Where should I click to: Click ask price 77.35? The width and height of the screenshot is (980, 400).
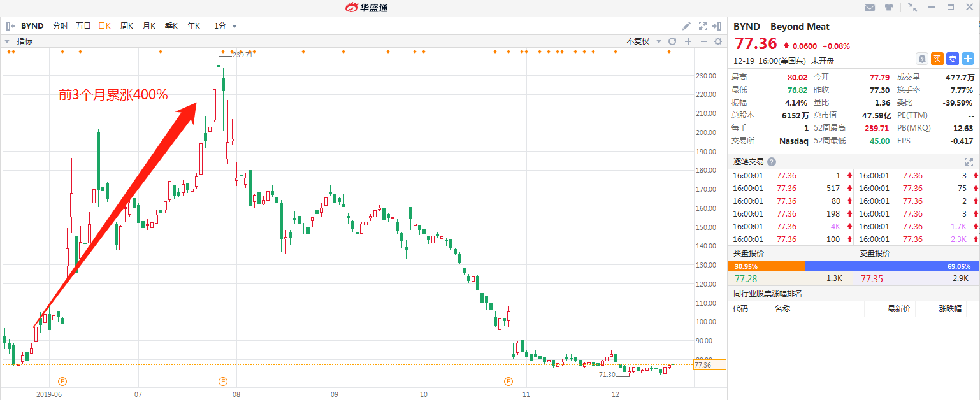pyautogui.click(x=872, y=279)
